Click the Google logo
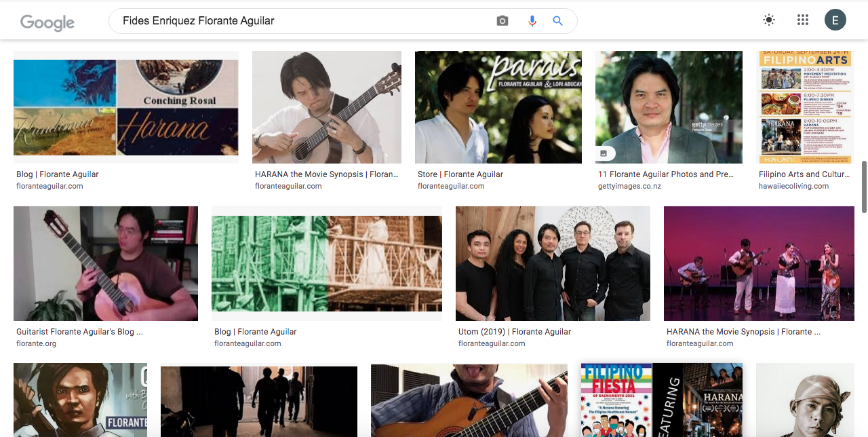 [47, 22]
